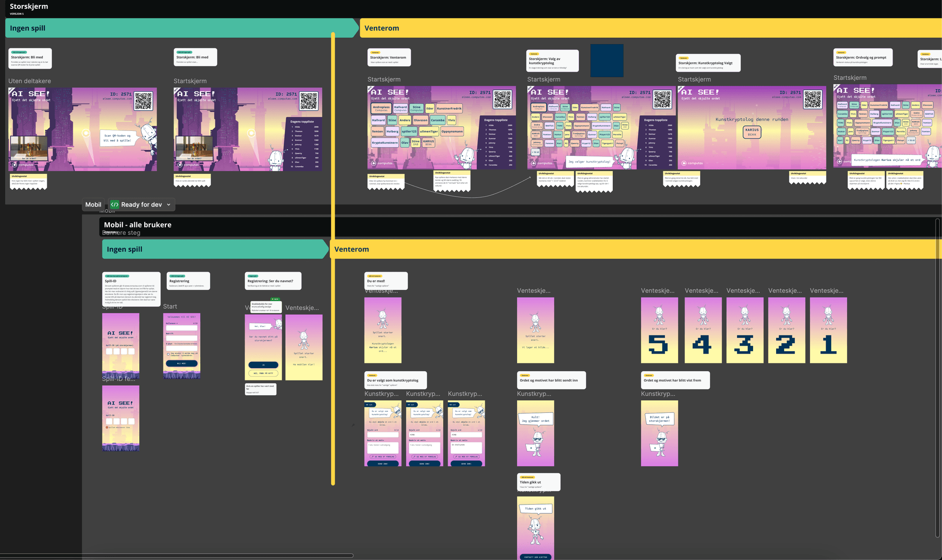The height and width of the screenshot is (560, 942).
Task: Click the dark JA button in mobile frame
Action: [263, 365]
